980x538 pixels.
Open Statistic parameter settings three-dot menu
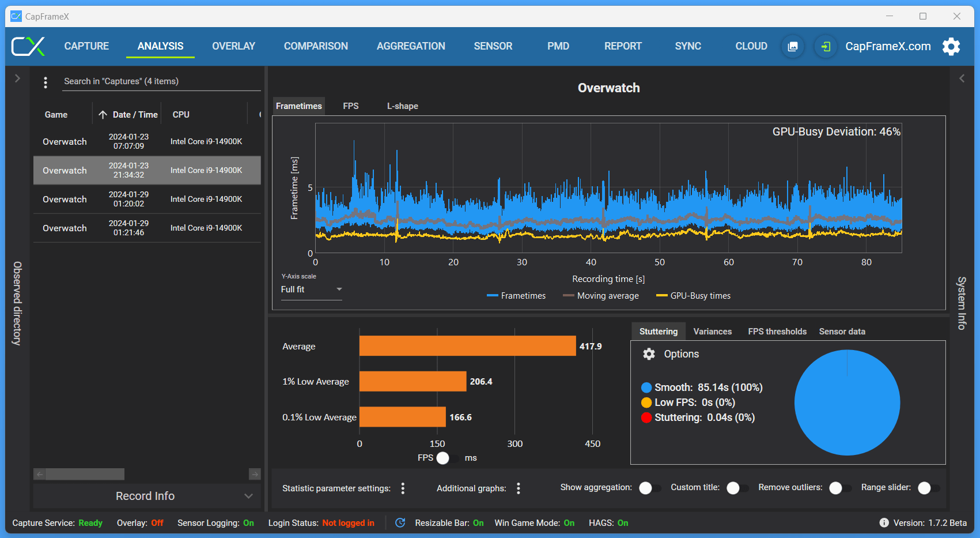(403, 488)
